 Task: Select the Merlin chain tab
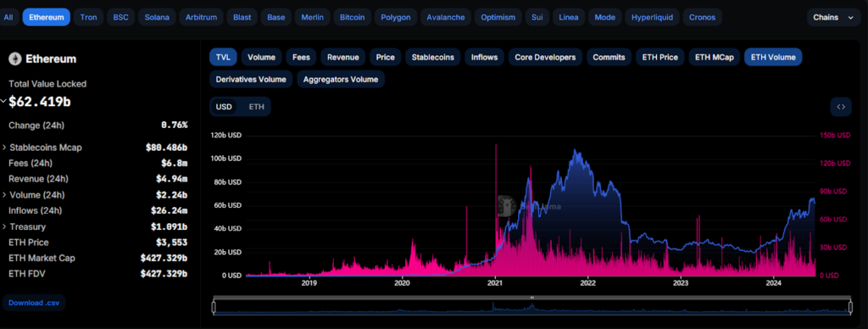313,17
